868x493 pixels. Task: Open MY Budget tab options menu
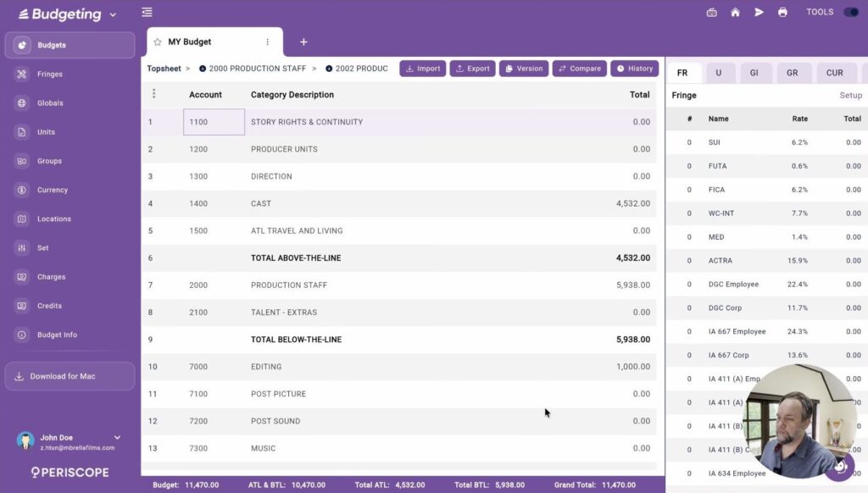tap(268, 42)
